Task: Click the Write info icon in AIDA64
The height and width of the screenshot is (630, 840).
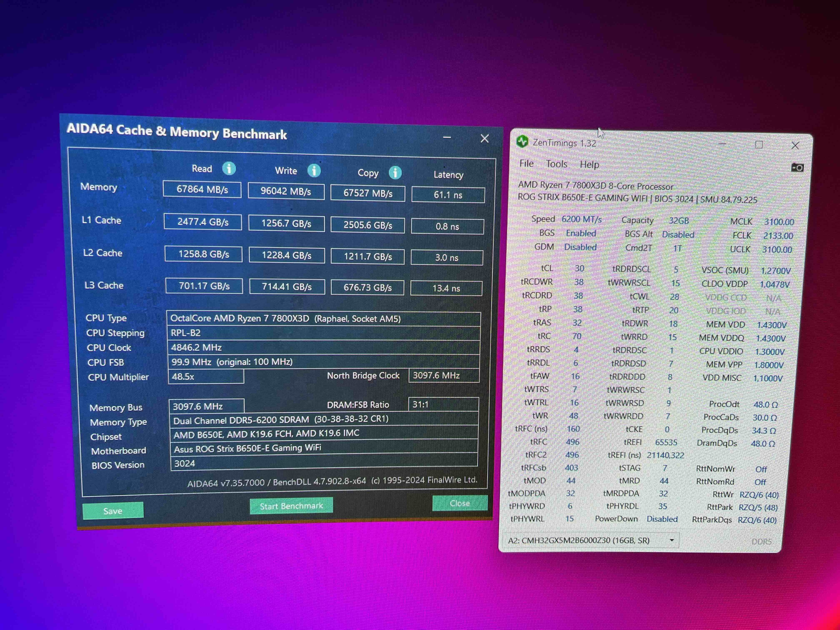Action: 314,170
